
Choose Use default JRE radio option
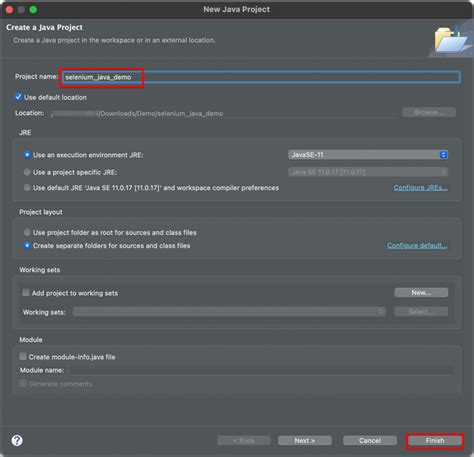(x=27, y=188)
